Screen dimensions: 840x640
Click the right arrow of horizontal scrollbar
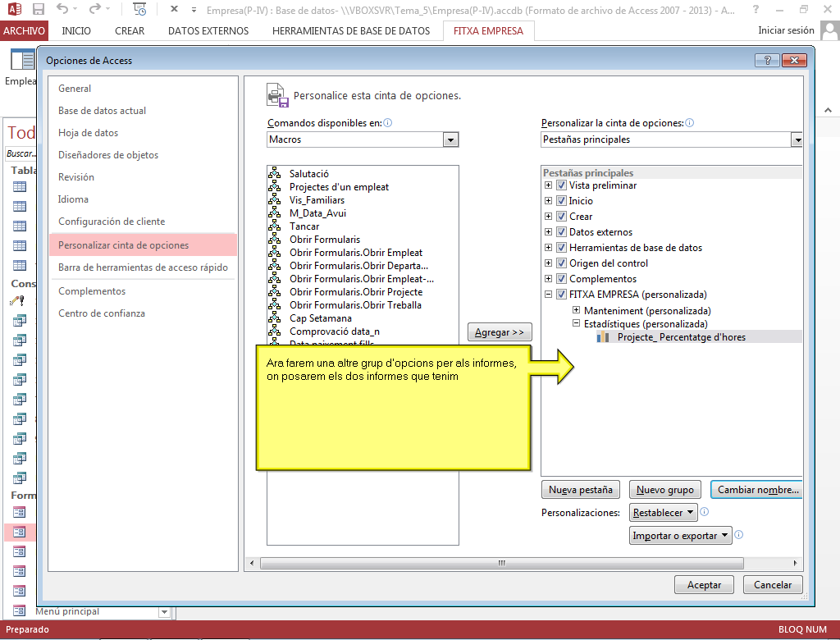[x=795, y=563]
